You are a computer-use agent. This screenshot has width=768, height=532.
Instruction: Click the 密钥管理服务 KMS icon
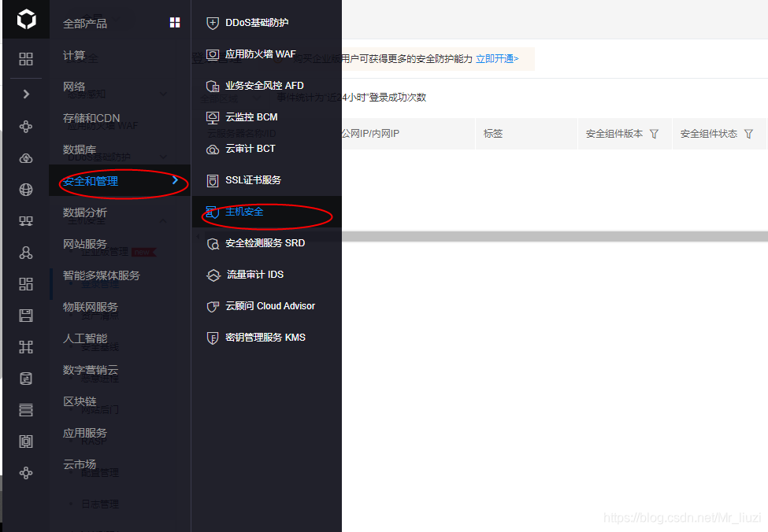pyautogui.click(x=212, y=338)
